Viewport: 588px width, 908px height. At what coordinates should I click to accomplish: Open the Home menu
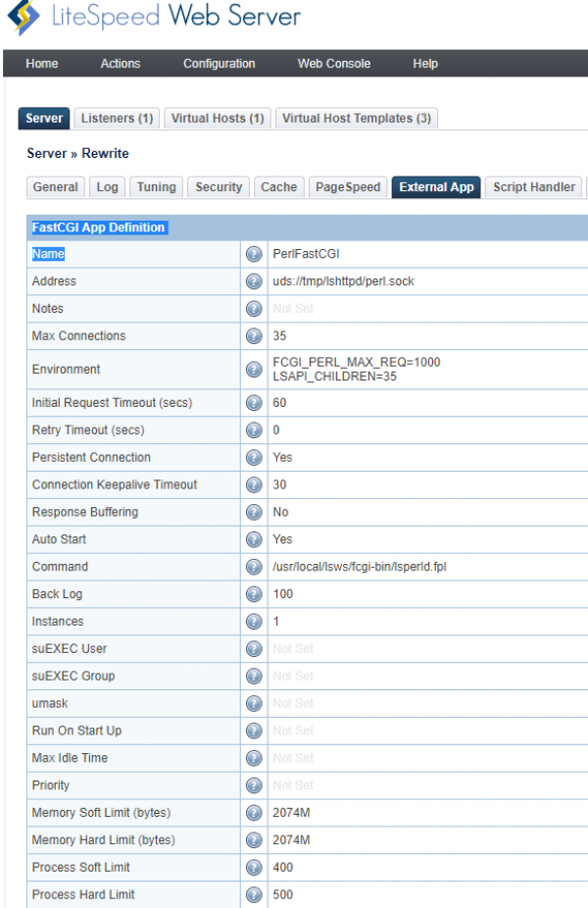click(42, 64)
